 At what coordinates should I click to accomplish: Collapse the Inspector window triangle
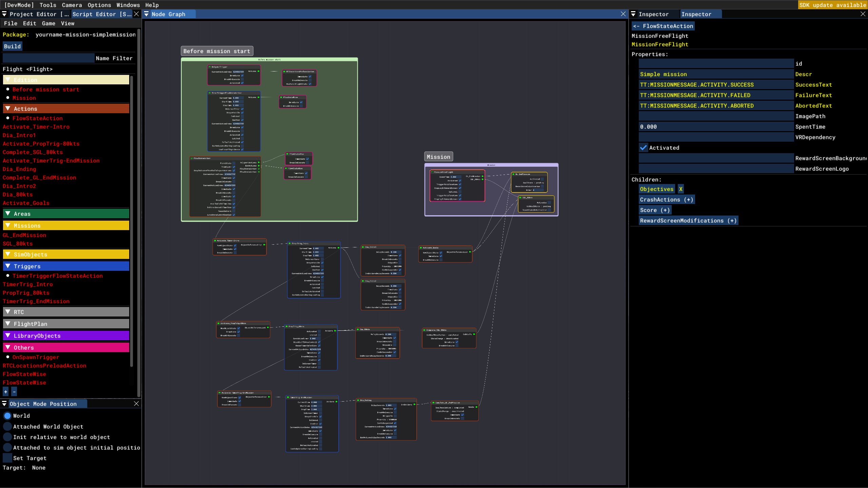coord(633,14)
